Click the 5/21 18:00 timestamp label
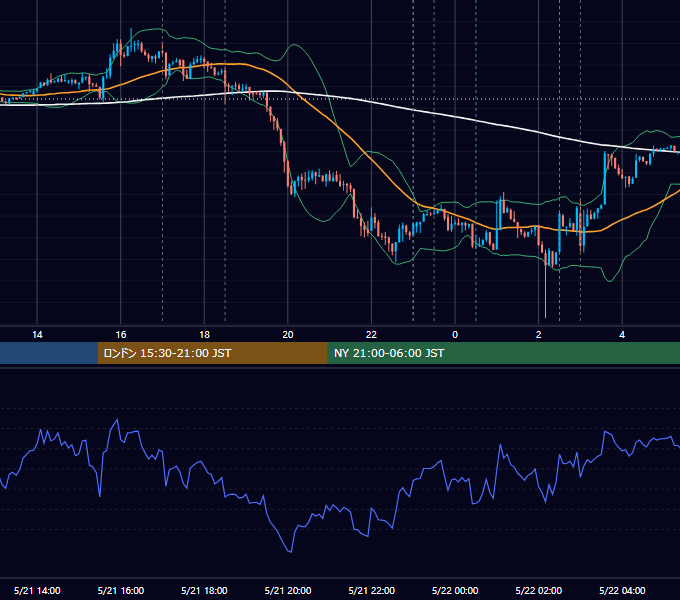680x600 pixels. [204, 590]
